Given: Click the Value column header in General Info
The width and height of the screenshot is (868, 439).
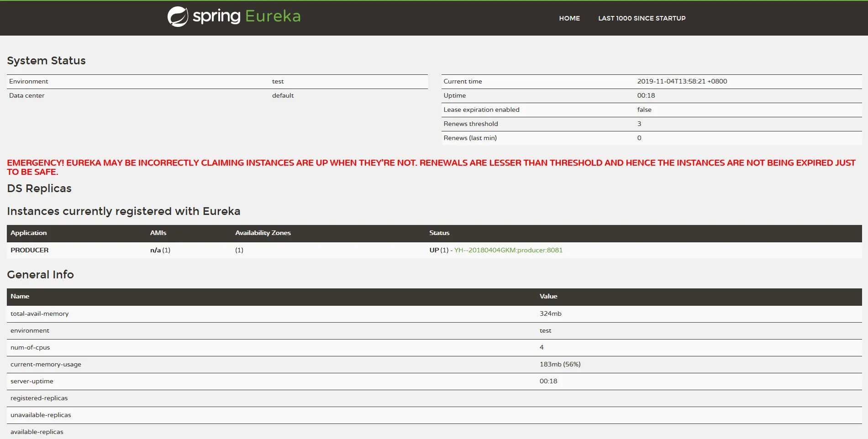Looking at the screenshot, I should point(548,296).
